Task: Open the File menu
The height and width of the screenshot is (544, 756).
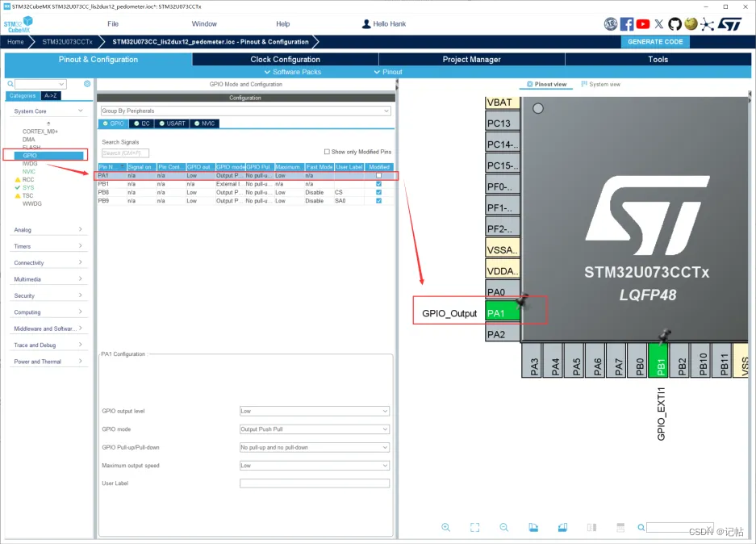Action: pos(113,23)
